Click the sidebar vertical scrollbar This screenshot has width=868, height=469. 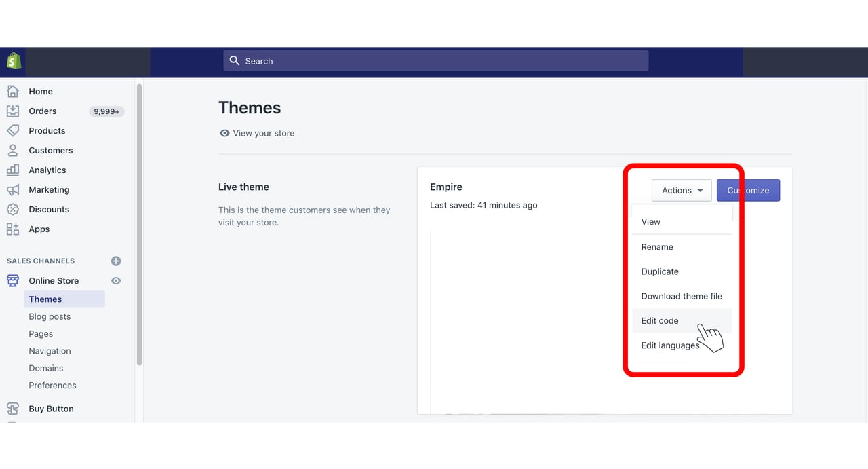click(x=139, y=225)
